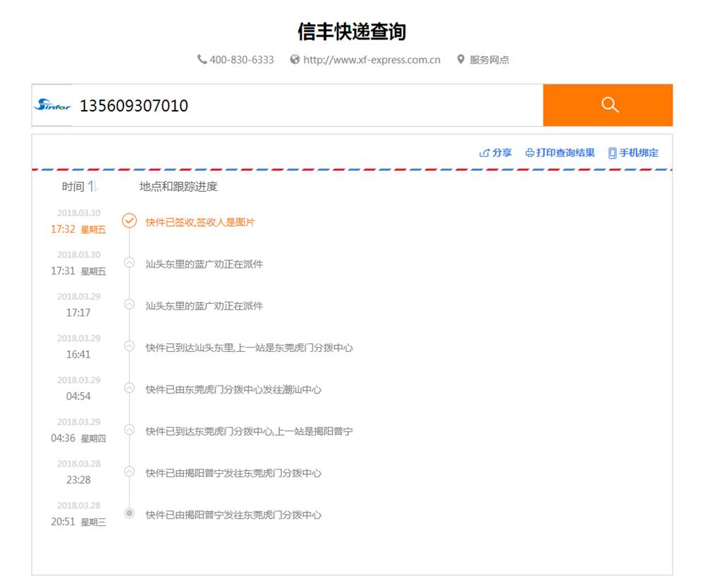The width and height of the screenshot is (705, 588).
Task: Click the Sinfor courier logo
Action: point(53,105)
